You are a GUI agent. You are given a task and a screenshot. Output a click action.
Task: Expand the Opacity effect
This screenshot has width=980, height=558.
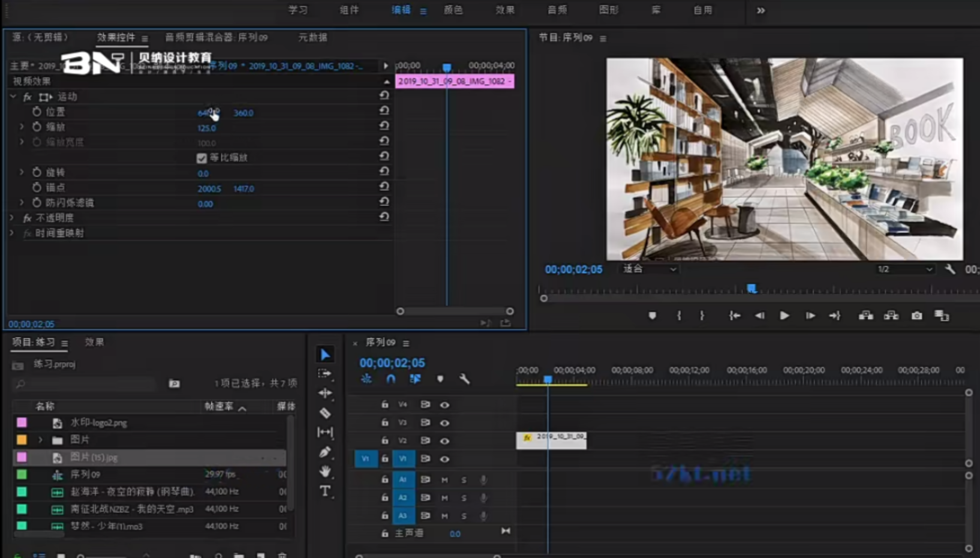[12, 217]
